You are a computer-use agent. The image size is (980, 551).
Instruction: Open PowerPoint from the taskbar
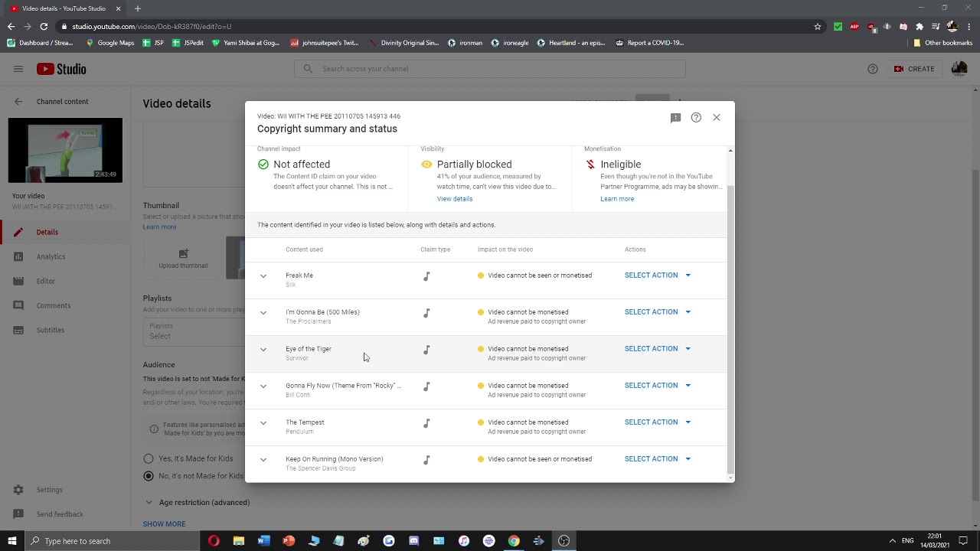[x=289, y=541]
